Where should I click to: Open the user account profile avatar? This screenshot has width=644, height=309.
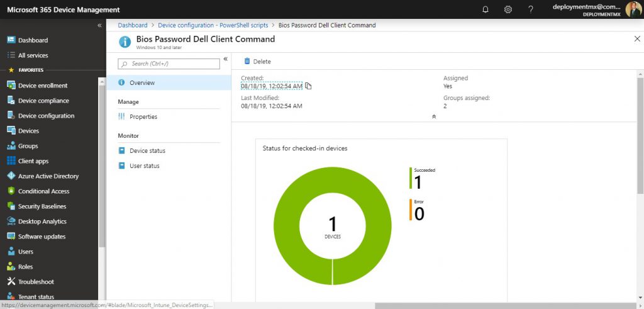(633, 9)
